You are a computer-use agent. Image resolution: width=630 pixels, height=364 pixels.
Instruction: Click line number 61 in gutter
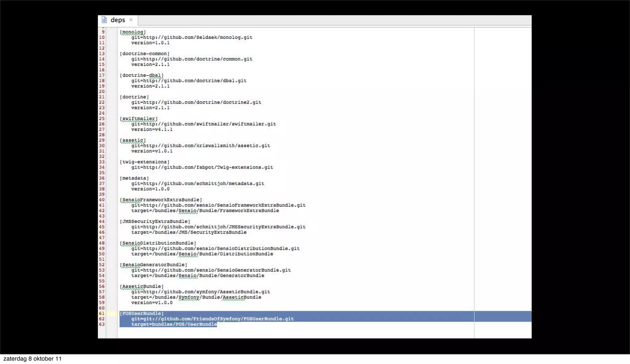pyautogui.click(x=102, y=314)
